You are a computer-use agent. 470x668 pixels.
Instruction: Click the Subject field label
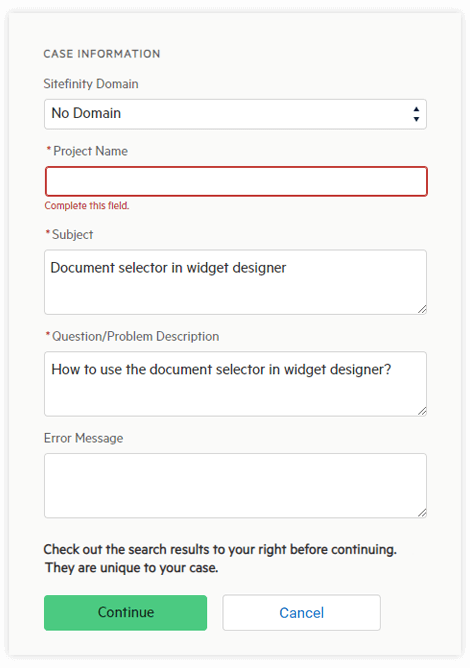click(72, 235)
